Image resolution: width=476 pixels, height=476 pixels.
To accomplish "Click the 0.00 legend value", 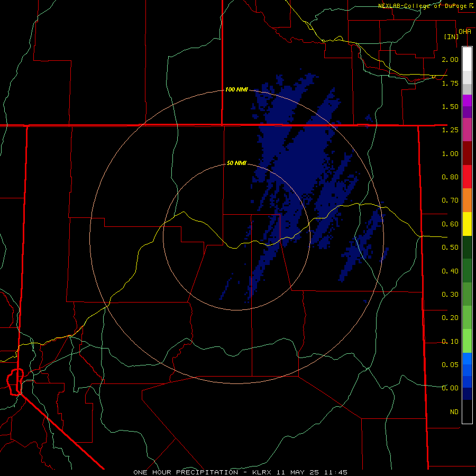I will click(x=450, y=388).
